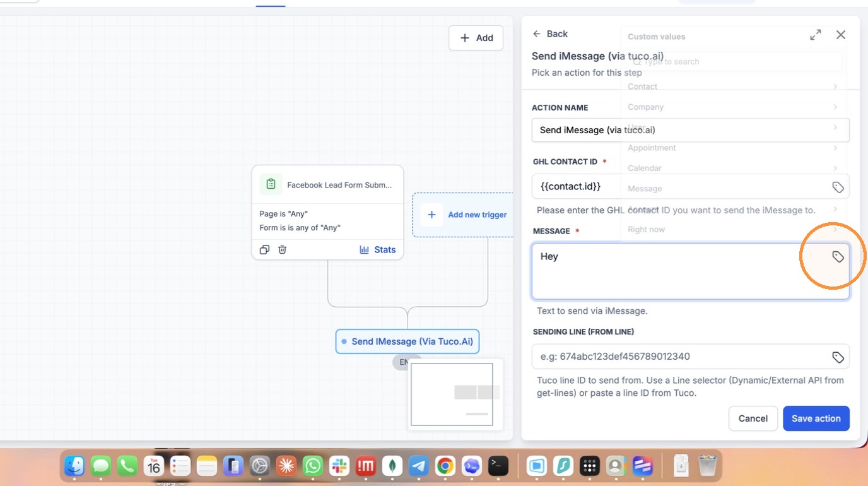Save action changes
Screen dimensions: 868x486
(x=816, y=418)
